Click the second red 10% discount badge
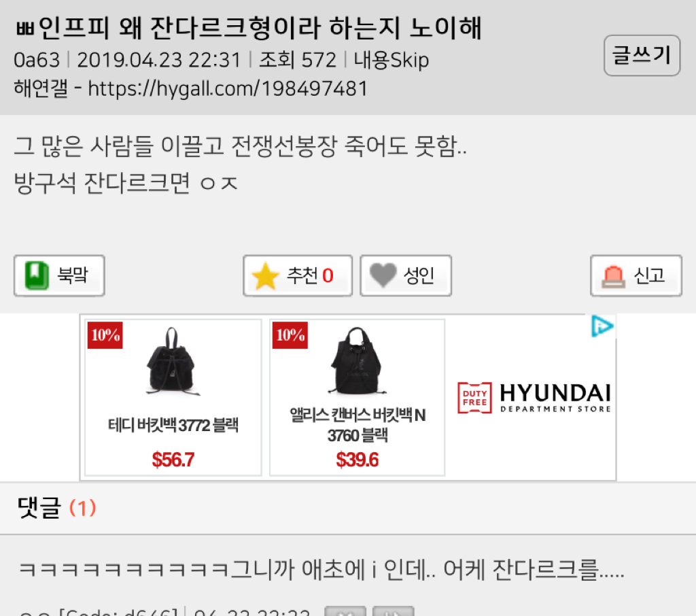 pyautogui.click(x=290, y=335)
